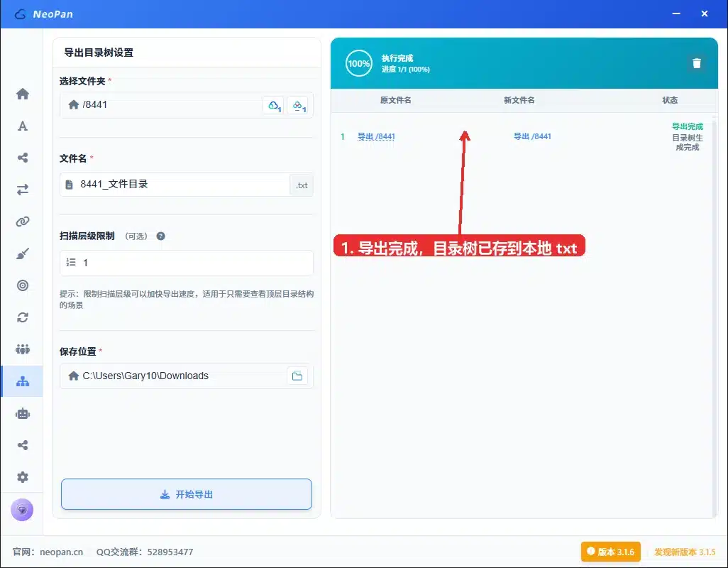The image size is (728, 568).
Task: Click the 导出目录树设置 panel title
Action: [x=99, y=53]
